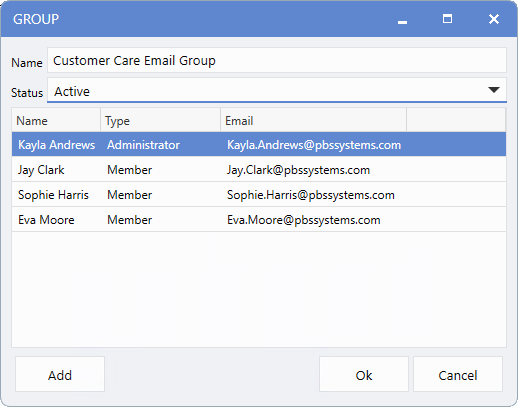Click Jay.Clark@pbssystems.com email cell
The height and width of the screenshot is (407, 518).
[x=298, y=170]
